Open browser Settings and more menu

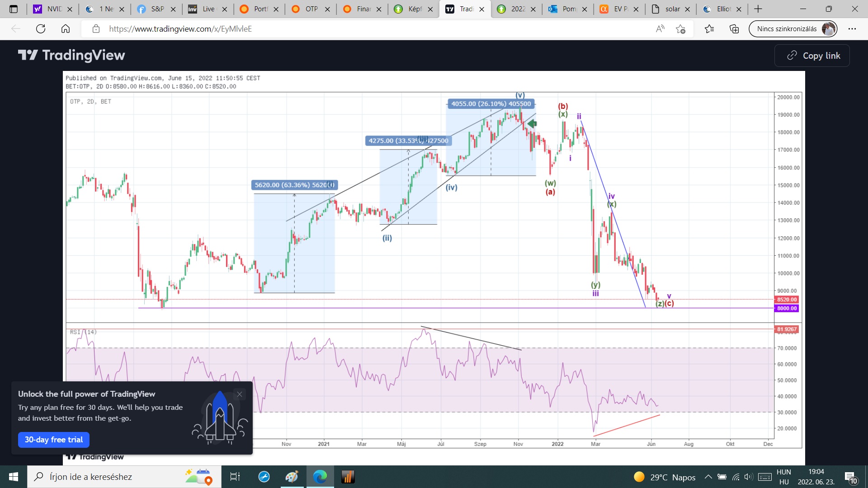pyautogui.click(x=852, y=29)
